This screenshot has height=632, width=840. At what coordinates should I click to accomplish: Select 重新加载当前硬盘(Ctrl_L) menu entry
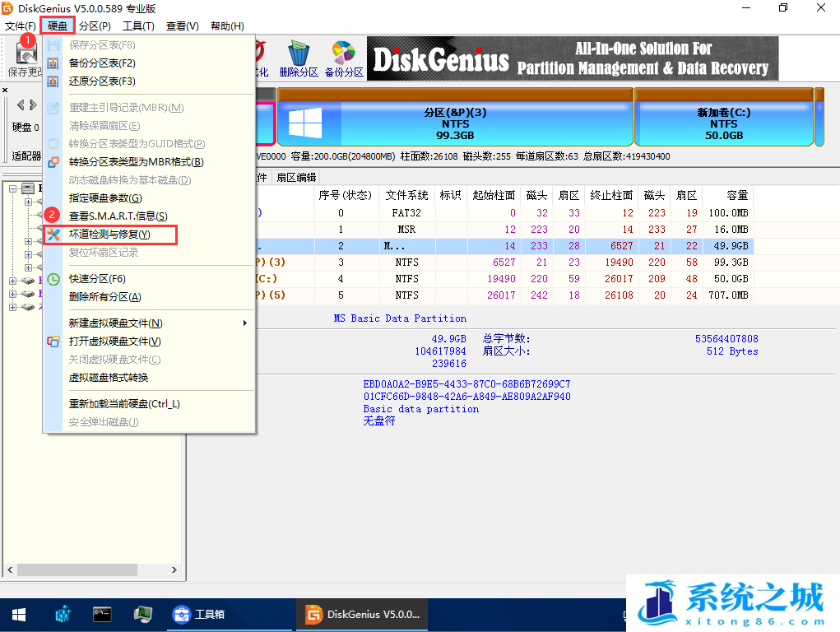149,404
